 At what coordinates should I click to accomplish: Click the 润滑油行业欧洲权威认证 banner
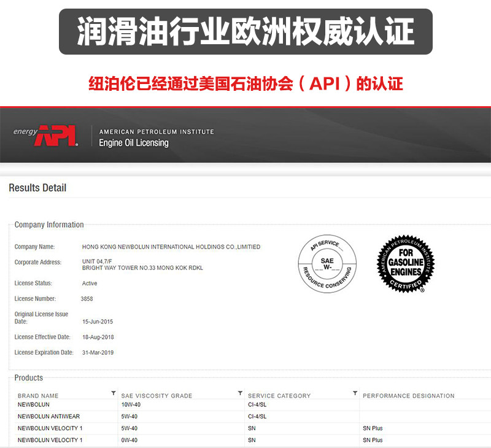tap(245, 32)
